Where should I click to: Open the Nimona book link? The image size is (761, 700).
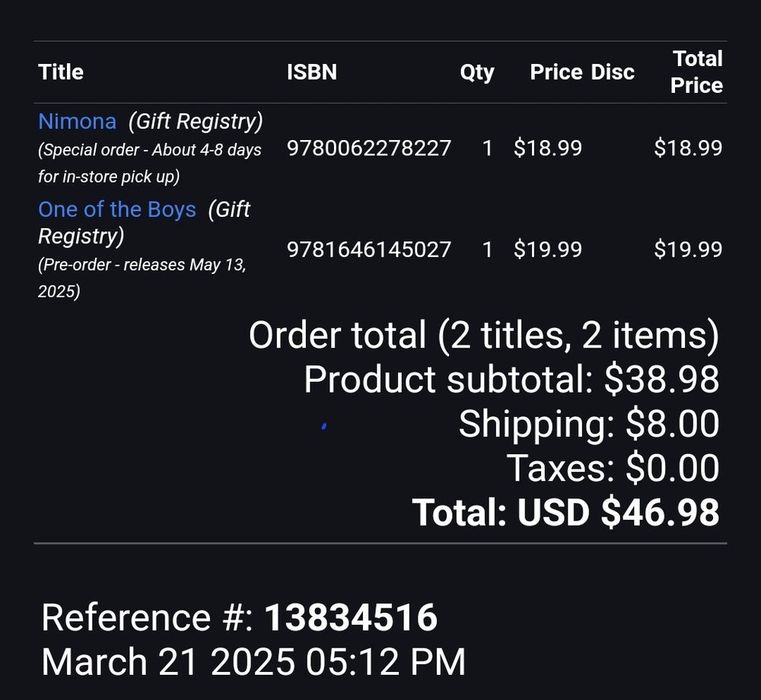[77, 121]
